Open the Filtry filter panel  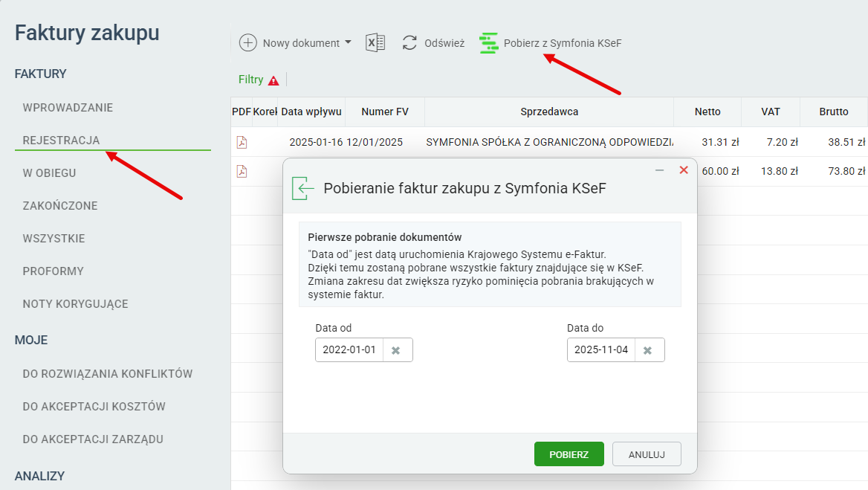pos(250,80)
